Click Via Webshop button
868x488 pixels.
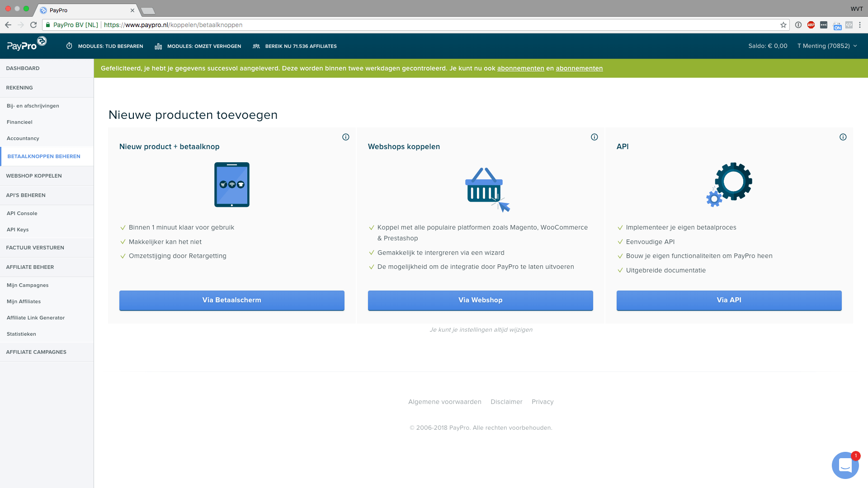click(481, 300)
